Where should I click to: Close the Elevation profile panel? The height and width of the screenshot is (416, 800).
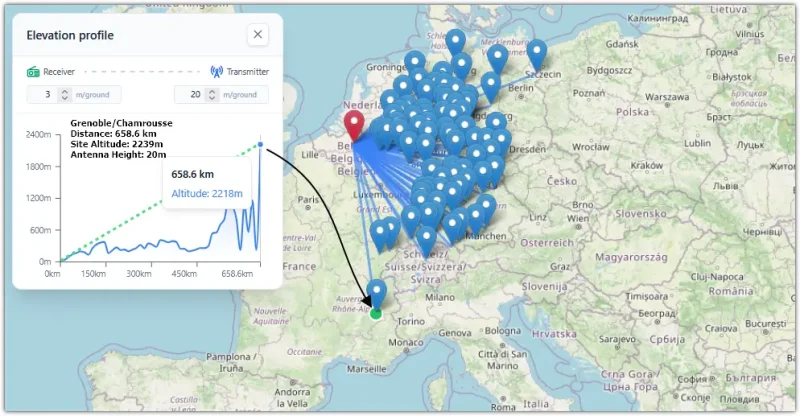tap(258, 35)
